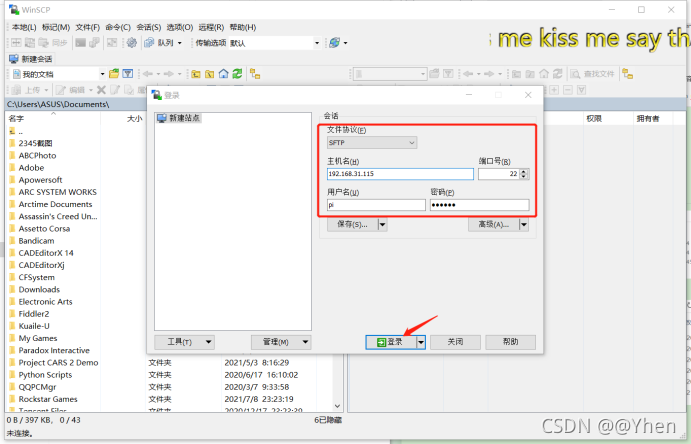Open the Manage (管理) dropdown button
This screenshot has width=691, height=444.
coord(281,342)
